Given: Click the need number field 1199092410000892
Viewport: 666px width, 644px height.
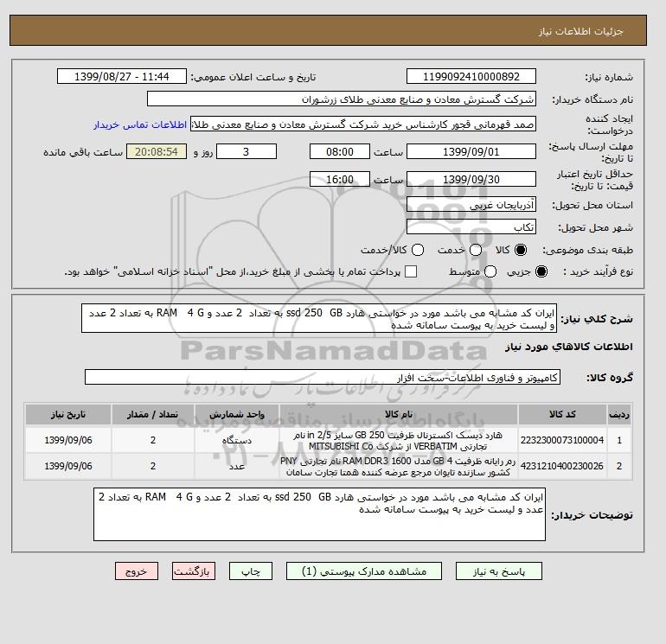Looking at the screenshot, I should (x=471, y=76).
